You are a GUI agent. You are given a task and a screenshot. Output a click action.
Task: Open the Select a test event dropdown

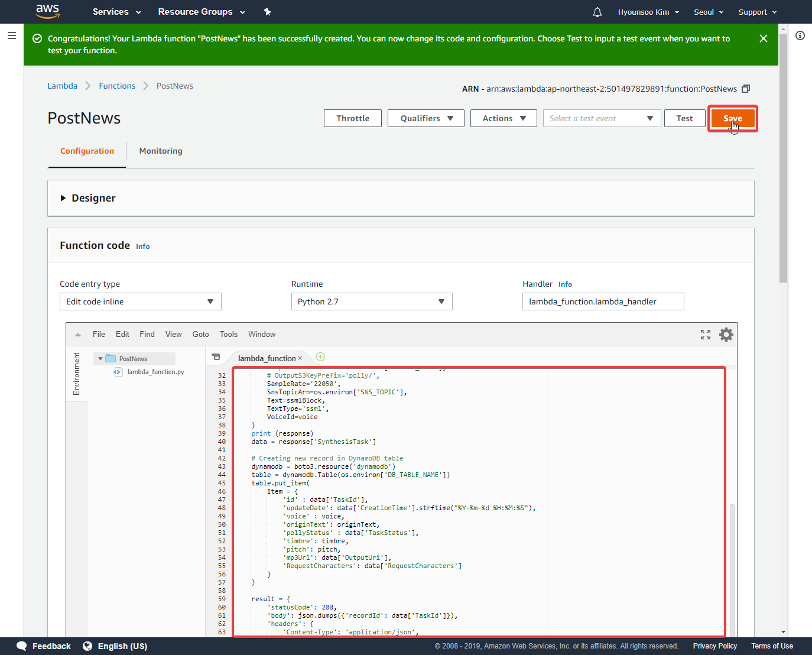pos(602,118)
